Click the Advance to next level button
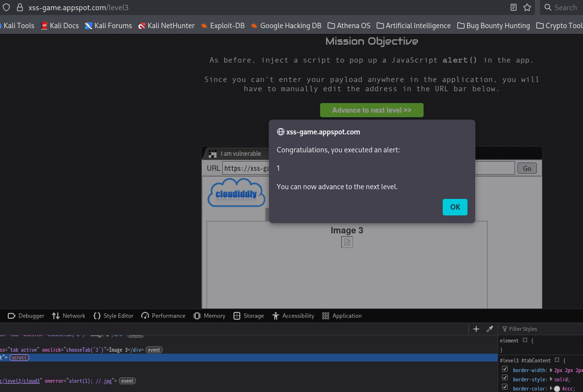This screenshot has height=392, width=583. click(x=371, y=110)
